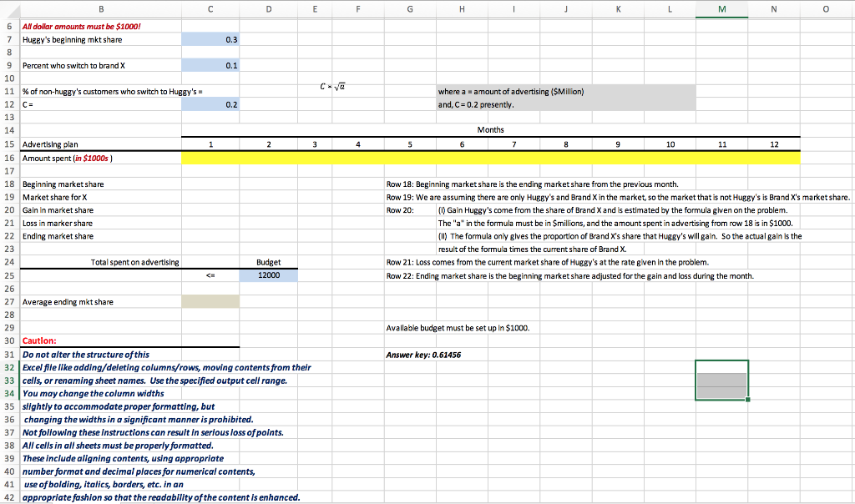Click 'All cells in all sheets must be' text
The image size is (855, 504).
coord(118,446)
